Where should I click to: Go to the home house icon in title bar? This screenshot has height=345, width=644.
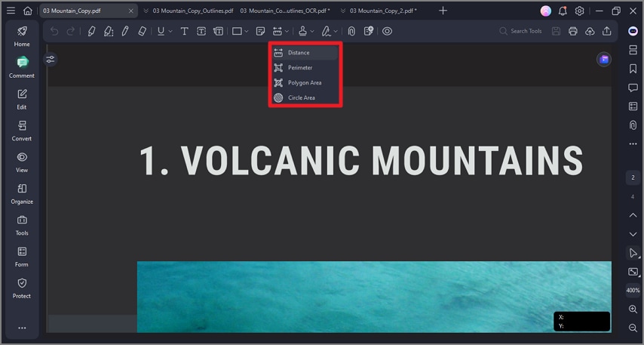pyautogui.click(x=27, y=11)
